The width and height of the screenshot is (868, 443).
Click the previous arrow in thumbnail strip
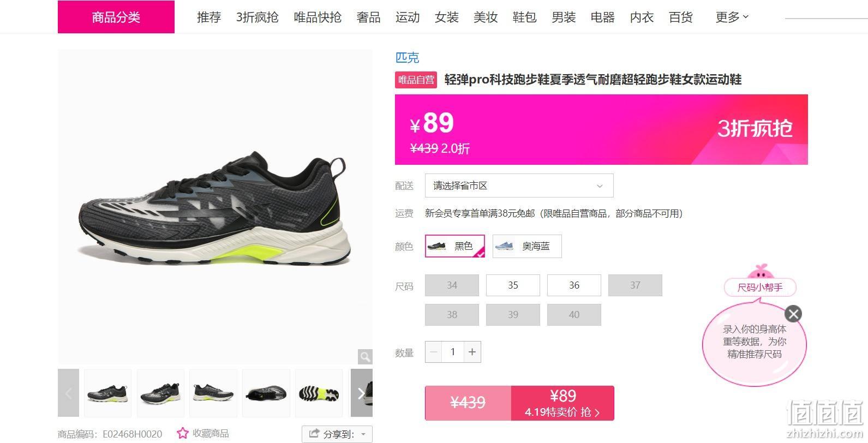68,393
